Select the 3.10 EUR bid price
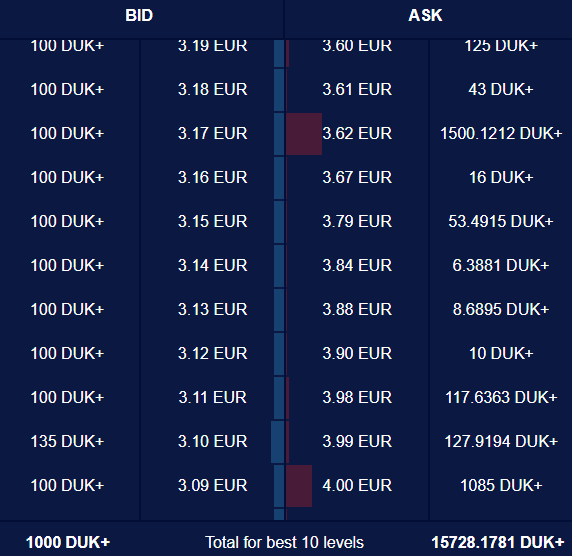This screenshot has width=572, height=556. click(212, 441)
